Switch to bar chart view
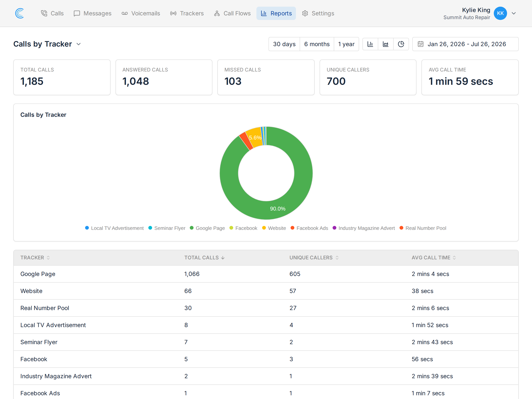 pos(370,44)
